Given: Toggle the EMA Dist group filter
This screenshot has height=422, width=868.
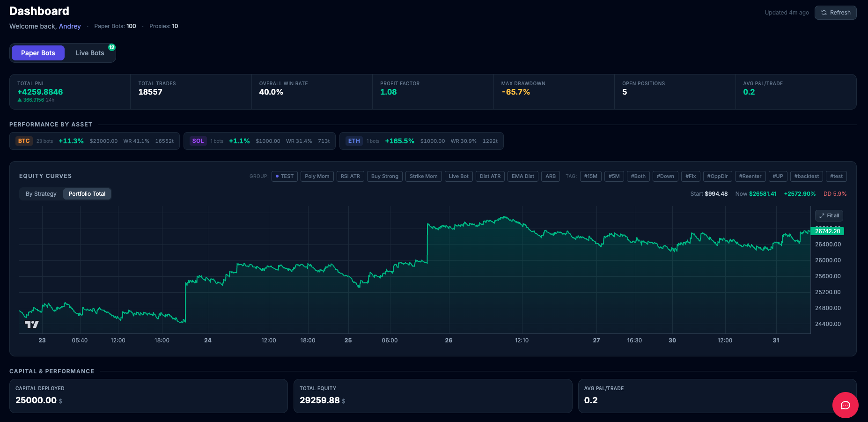Looking at the screenshot, I should [x=523, y=177].
